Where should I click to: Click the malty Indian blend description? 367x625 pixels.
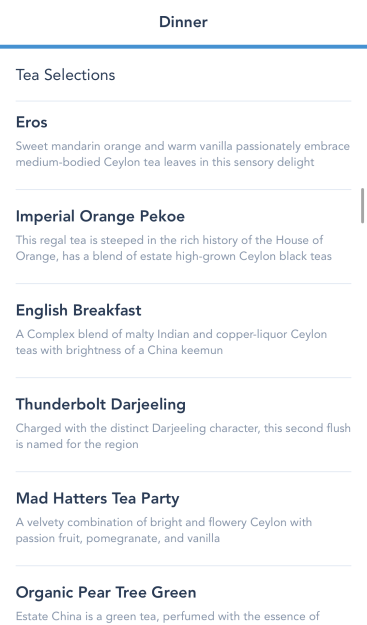pyautogui.click(x=171, y=342)
